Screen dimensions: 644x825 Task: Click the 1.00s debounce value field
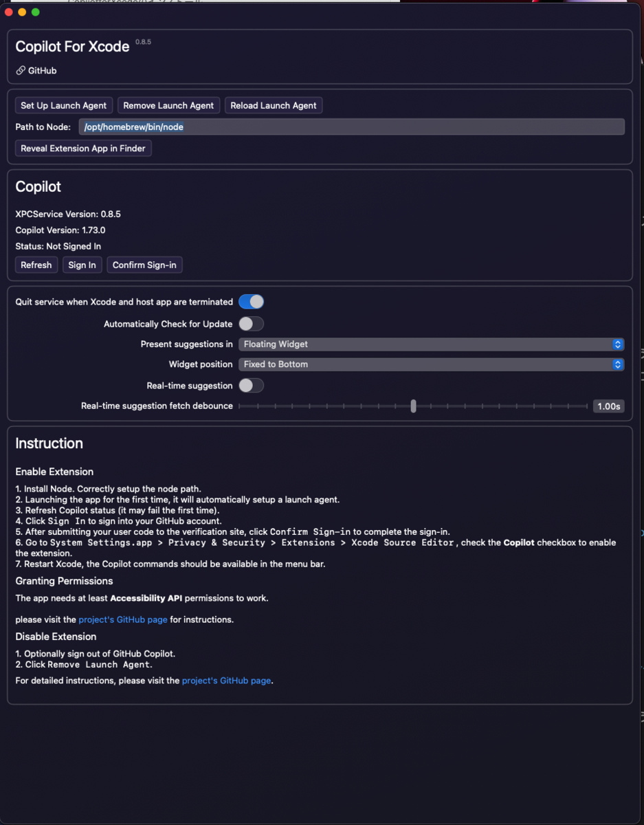click(x=608, y=406)
